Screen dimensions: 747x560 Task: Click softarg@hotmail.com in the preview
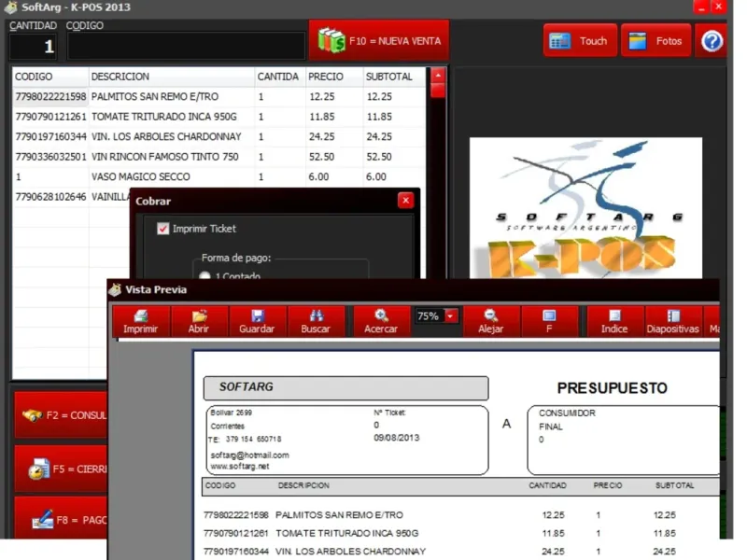click(249, 455)
